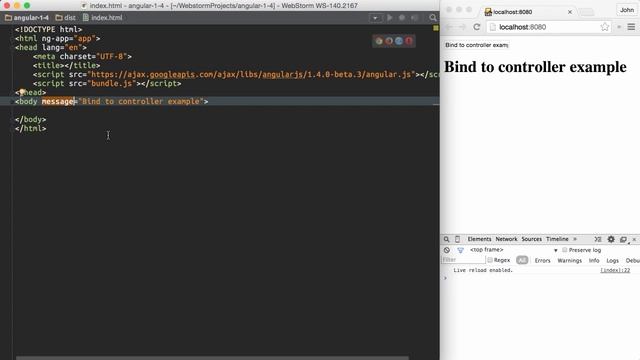Open a new tab in Chrome
This screenshot has height=360, width=640.
pyautogui.click(x=587, y=12)
